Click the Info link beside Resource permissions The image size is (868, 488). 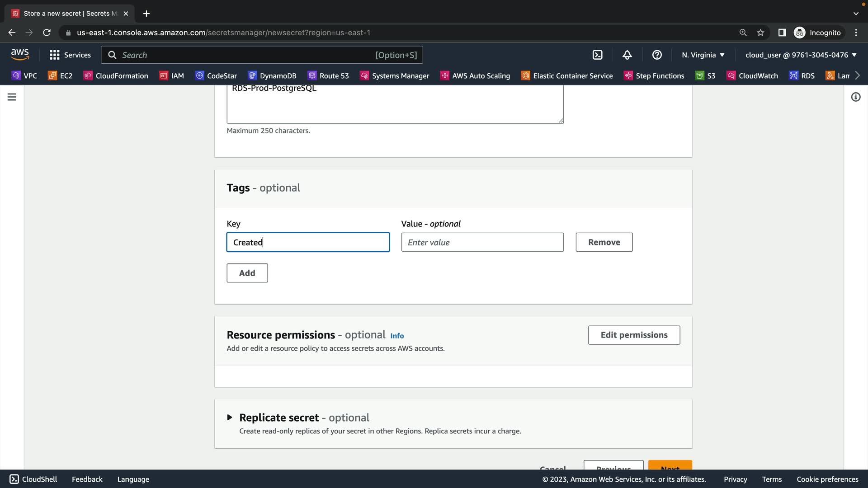397,336
